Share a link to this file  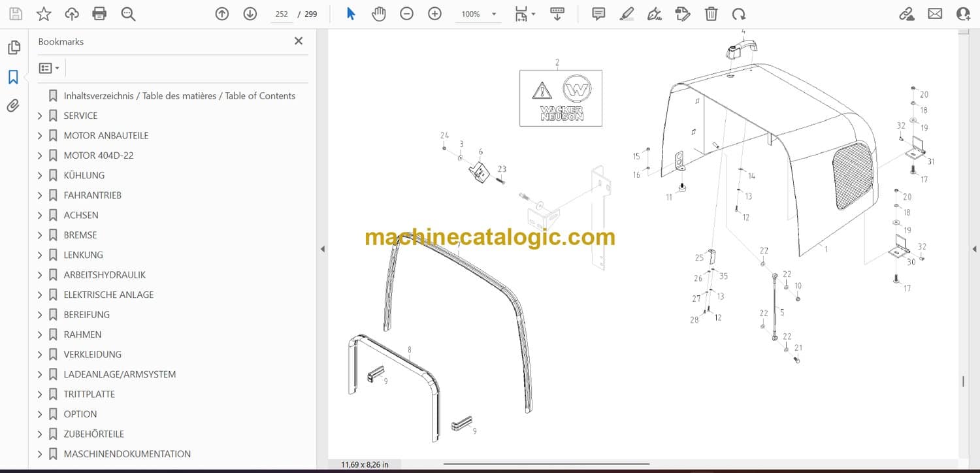[907, 14]
